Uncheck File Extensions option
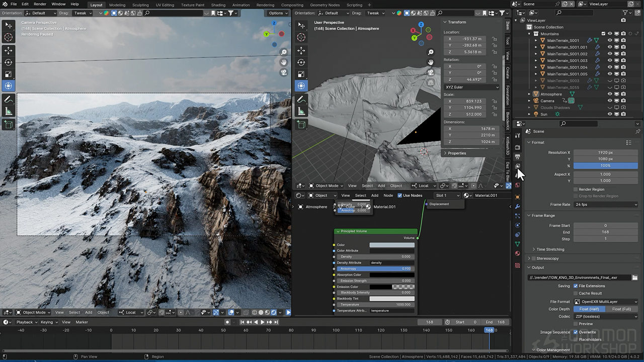 coord(576,286)
